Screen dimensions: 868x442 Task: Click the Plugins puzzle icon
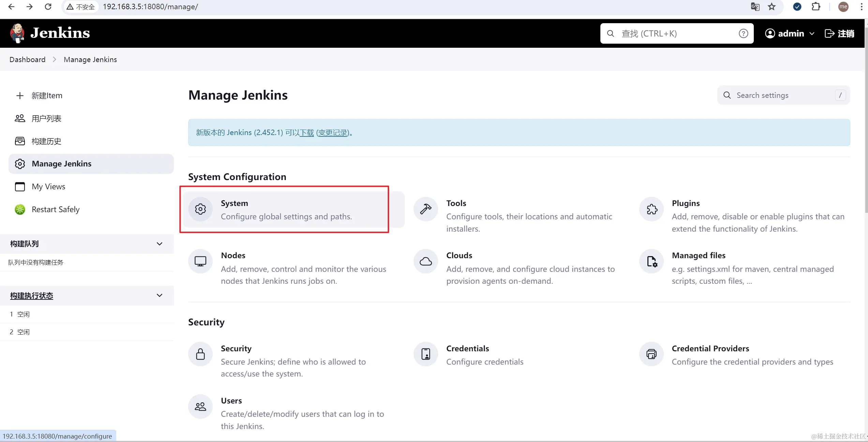click(x=652, y=209)
